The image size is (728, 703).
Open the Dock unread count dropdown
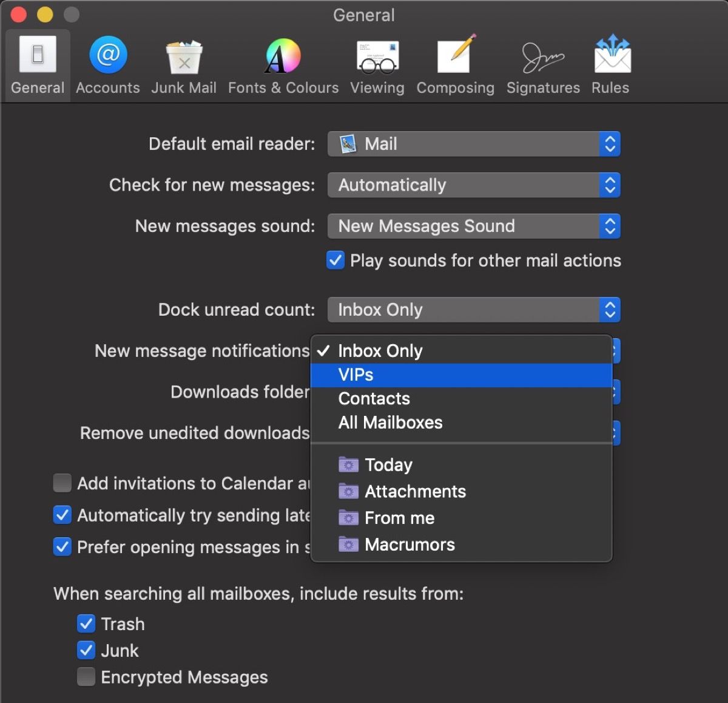pyautogui.click(x=473, y=310)
